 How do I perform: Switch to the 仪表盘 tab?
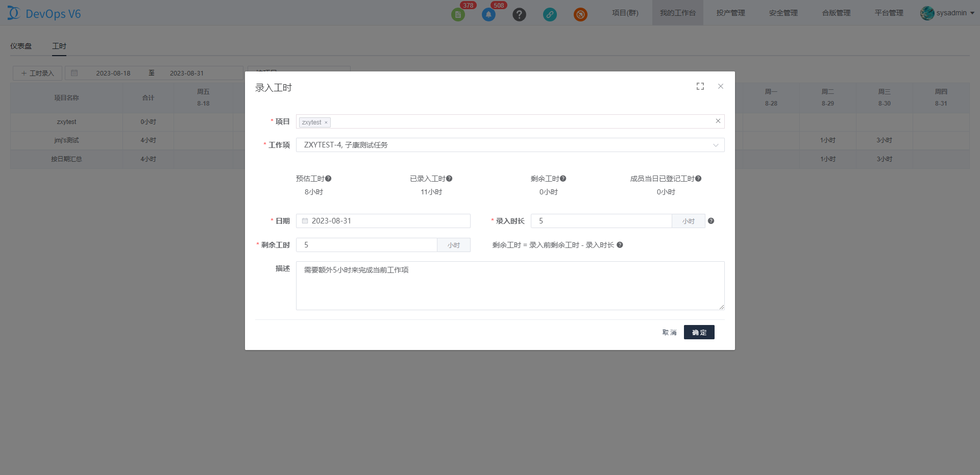pyautogui.click(x=21, y=46)
